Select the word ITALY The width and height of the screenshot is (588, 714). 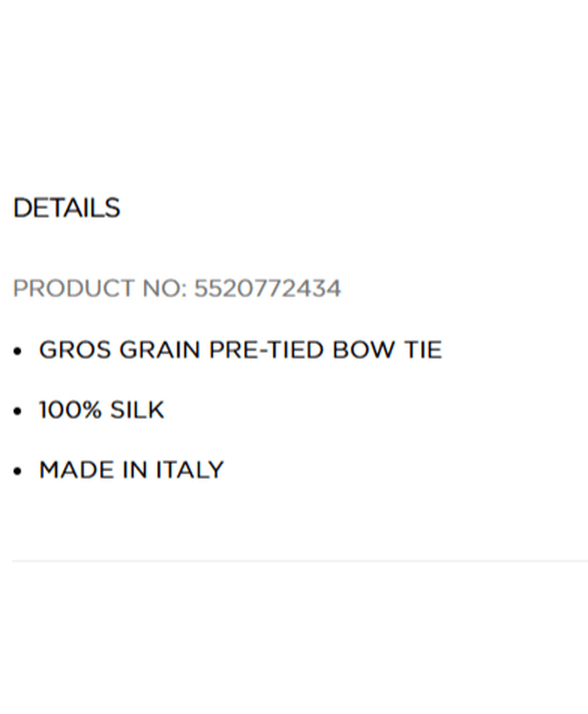click(190, 470)
